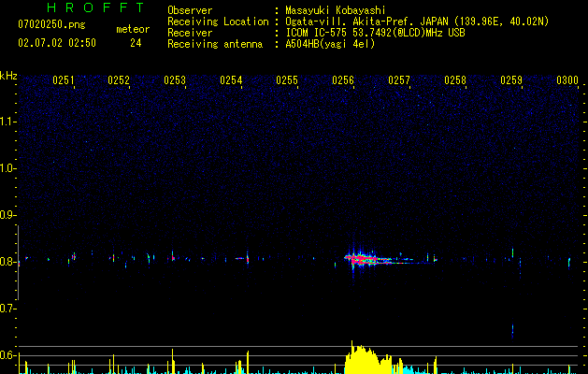588x374 pixels.
Task: Click the 0300 time axis marker
Action: click(567, 80)
